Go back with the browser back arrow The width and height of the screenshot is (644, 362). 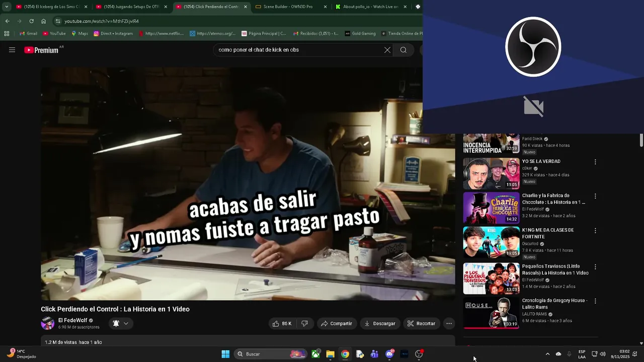(x=7, y=21)
